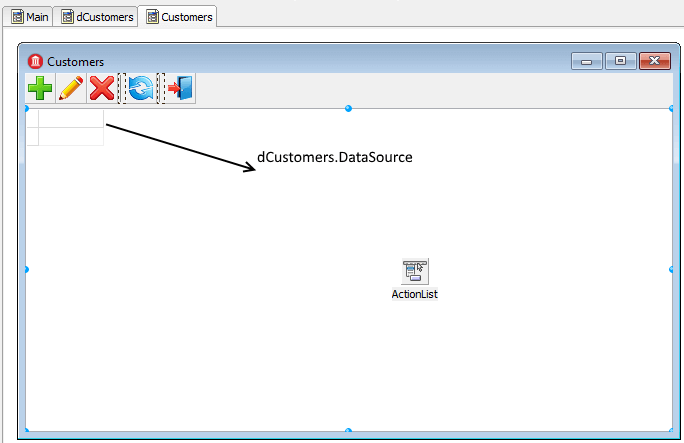Image resolution: width=684 pixels, height=443 pixels.
Task: Select the small data grid in the corner
Action: pos(65,128)
